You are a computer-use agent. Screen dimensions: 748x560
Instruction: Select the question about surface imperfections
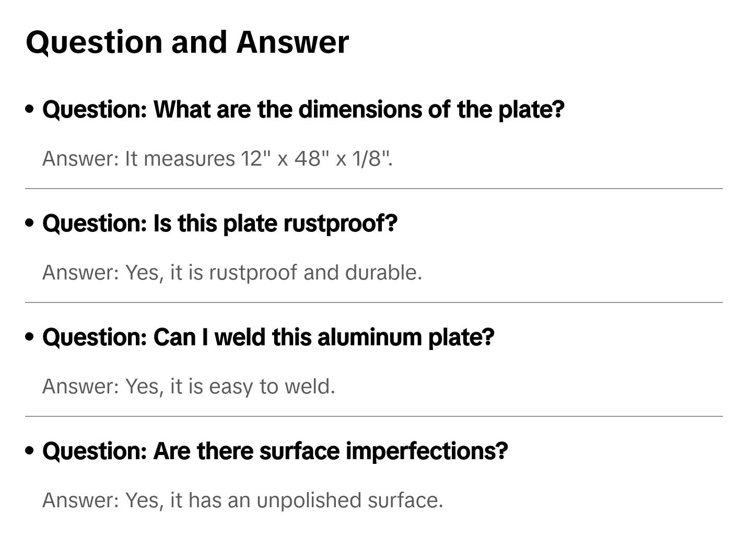[x=275, y=451]
